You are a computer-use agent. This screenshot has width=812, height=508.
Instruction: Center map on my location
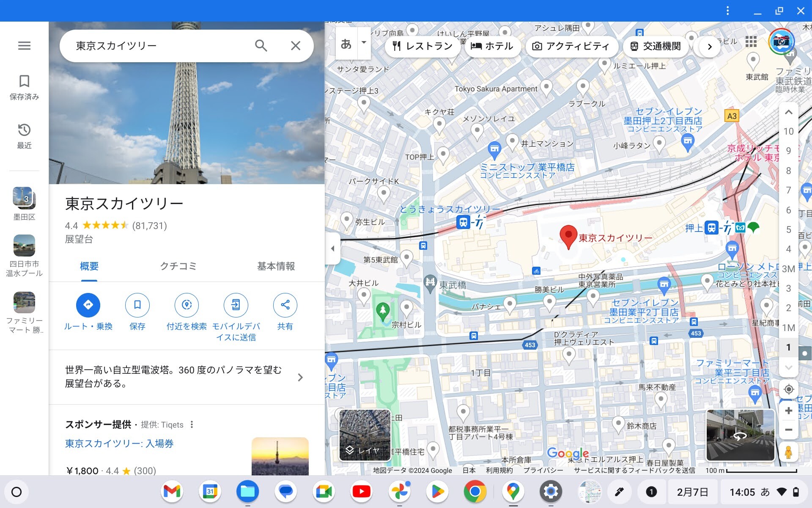tap(788, 389)
